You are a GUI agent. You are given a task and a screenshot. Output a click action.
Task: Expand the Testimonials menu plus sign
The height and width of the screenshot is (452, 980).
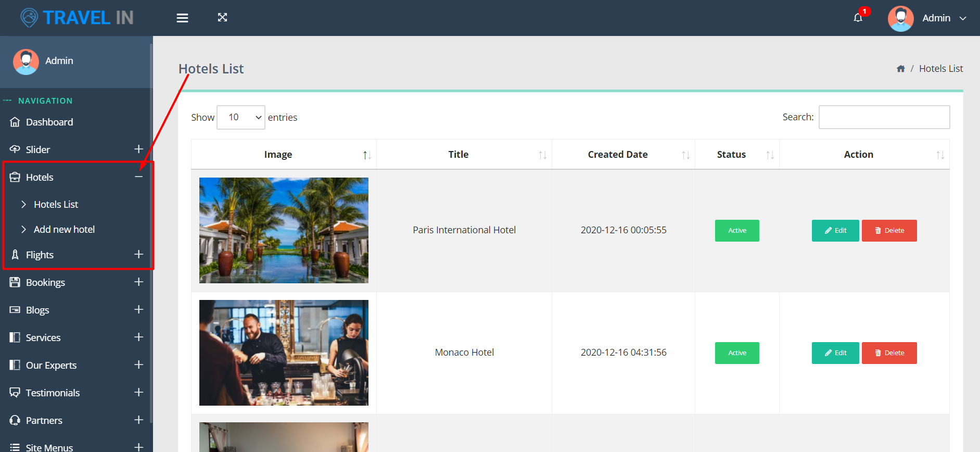coord(138,392)
